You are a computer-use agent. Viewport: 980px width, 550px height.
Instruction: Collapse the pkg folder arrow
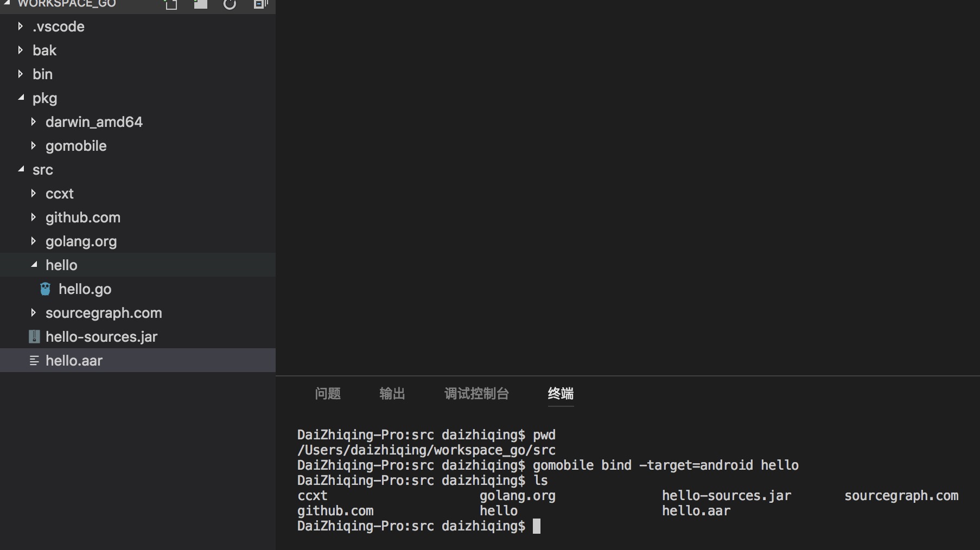[x=21, y=98]
